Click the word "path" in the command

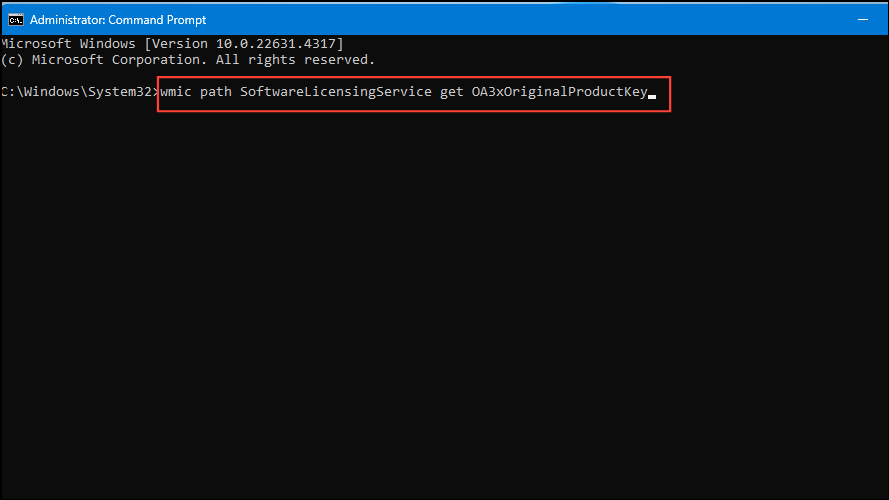pyautogui.click(x=215, y=93)
